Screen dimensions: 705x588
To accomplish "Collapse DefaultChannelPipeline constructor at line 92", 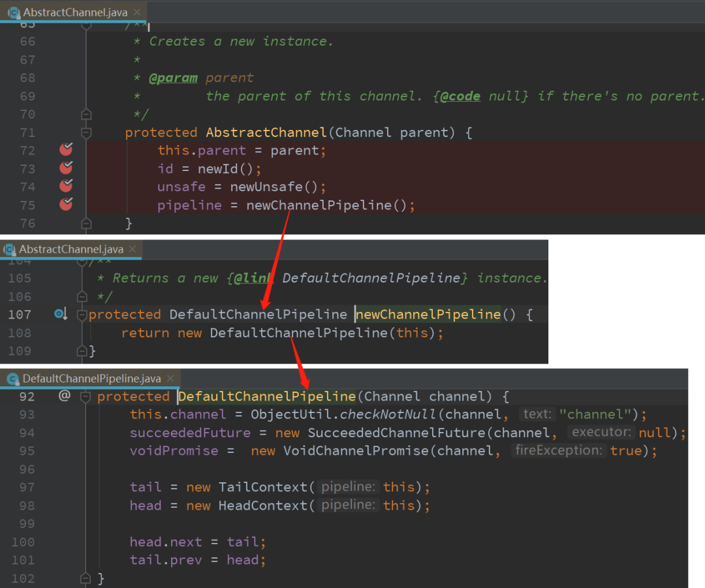I will pos(86,397).
